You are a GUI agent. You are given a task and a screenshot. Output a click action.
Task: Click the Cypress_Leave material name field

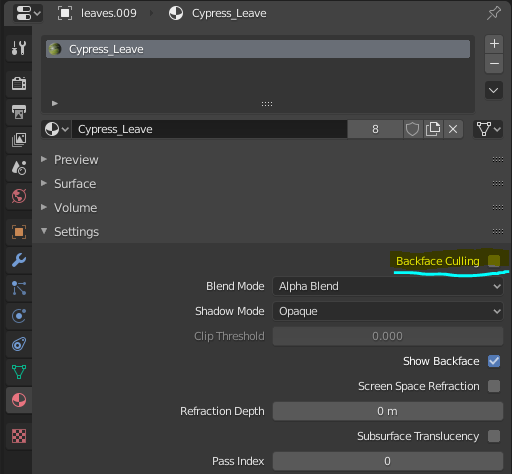[210, 129]
